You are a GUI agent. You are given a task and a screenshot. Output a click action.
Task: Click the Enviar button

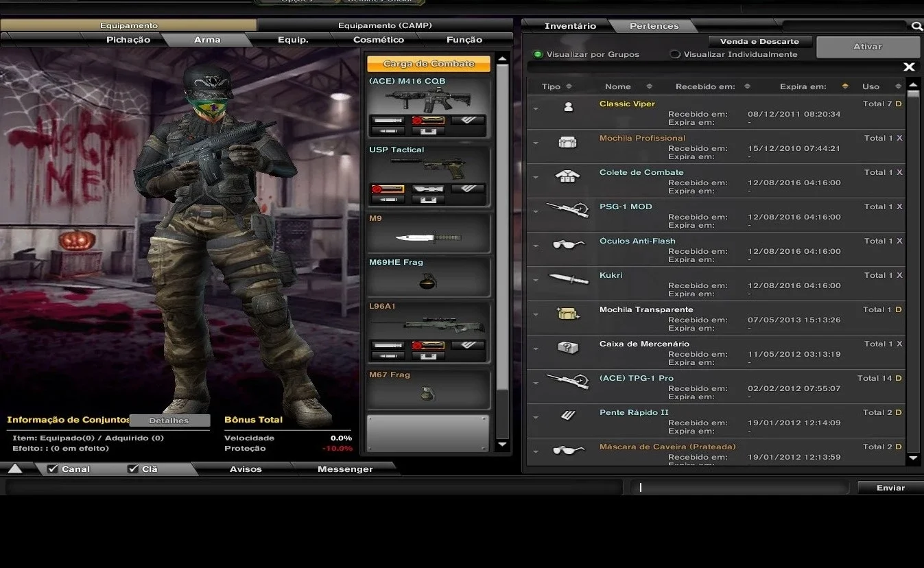pos(890,488)
